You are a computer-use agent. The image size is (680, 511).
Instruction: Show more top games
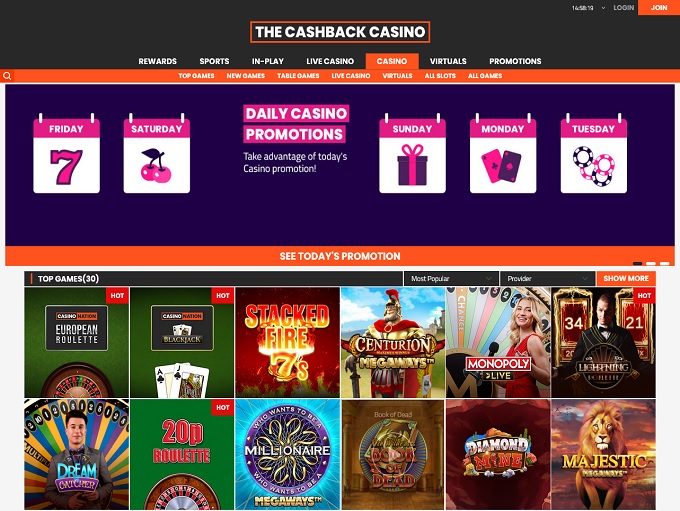click(x=626, y=278)
